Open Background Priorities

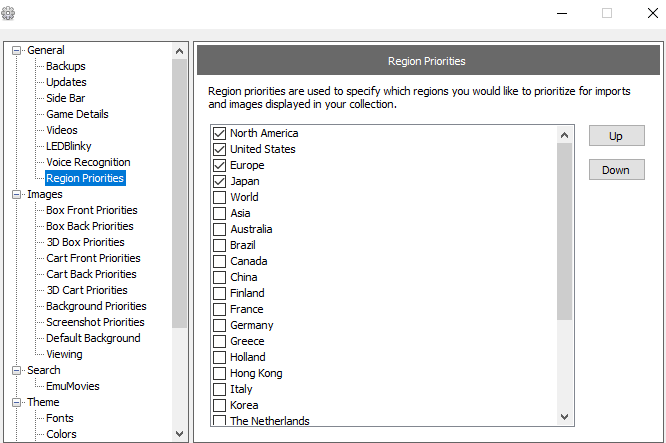[x=96, y=306]
